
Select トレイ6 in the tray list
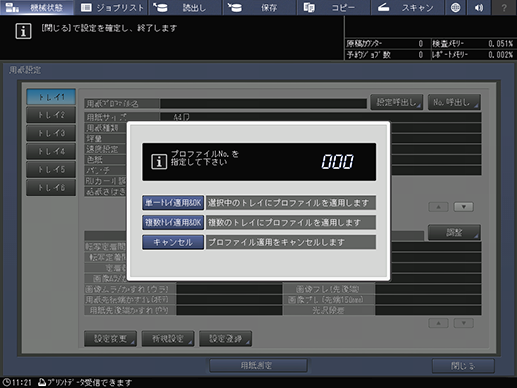tap(51, 188)
